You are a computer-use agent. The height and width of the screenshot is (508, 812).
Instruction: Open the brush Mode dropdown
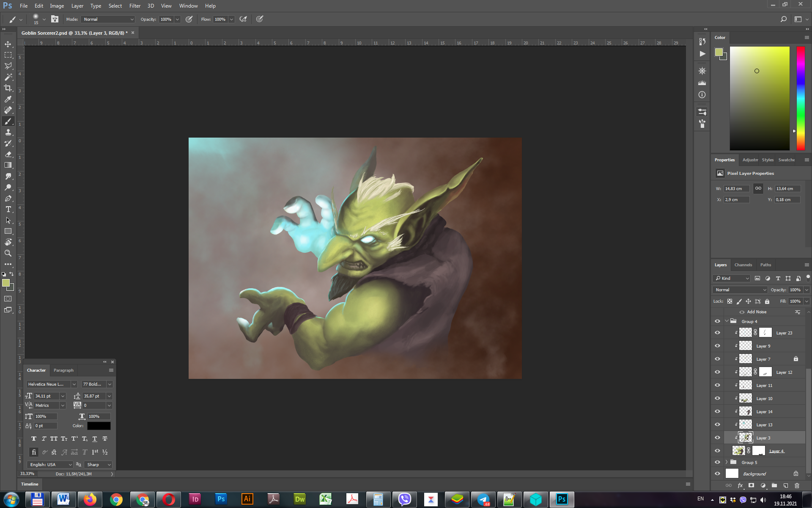[108, 19]
